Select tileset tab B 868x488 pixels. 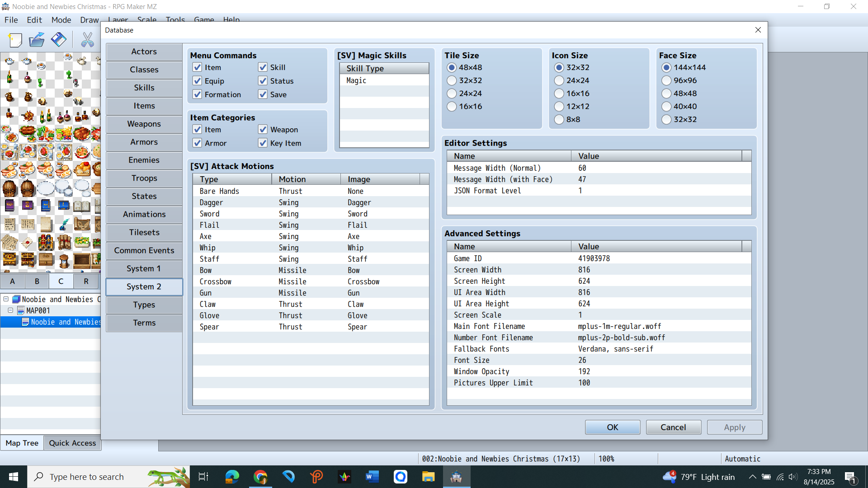(x=37, y=281)
